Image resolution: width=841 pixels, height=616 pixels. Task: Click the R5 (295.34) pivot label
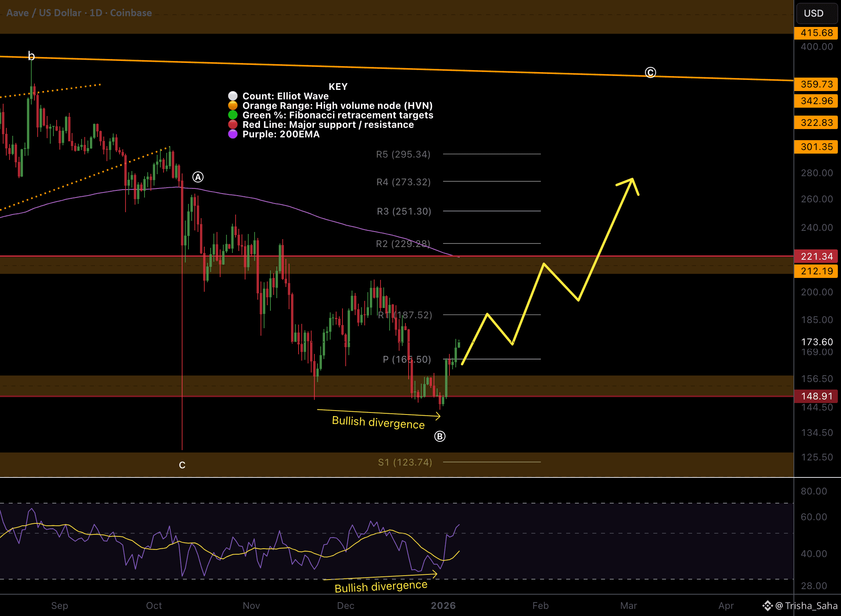(x=403, y=154)
